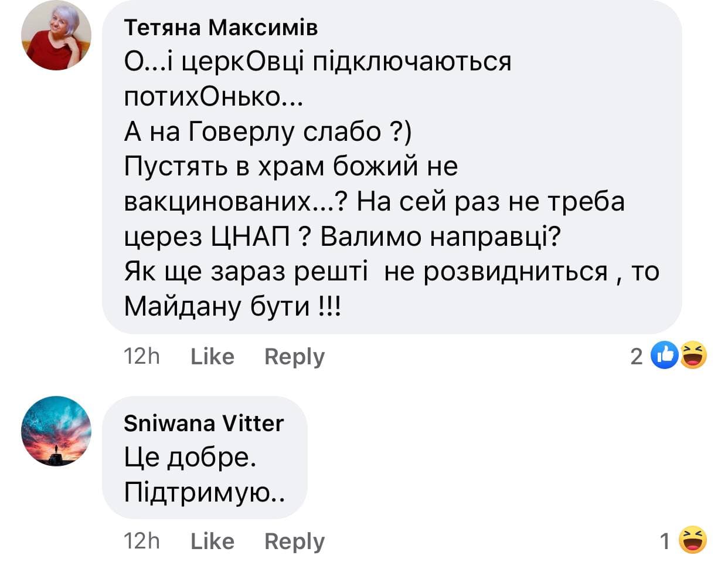The height and width of the screenshot is (562, 728).
Task: Click the 'Підтримую..' text in second comment
Action: point(204,493)
